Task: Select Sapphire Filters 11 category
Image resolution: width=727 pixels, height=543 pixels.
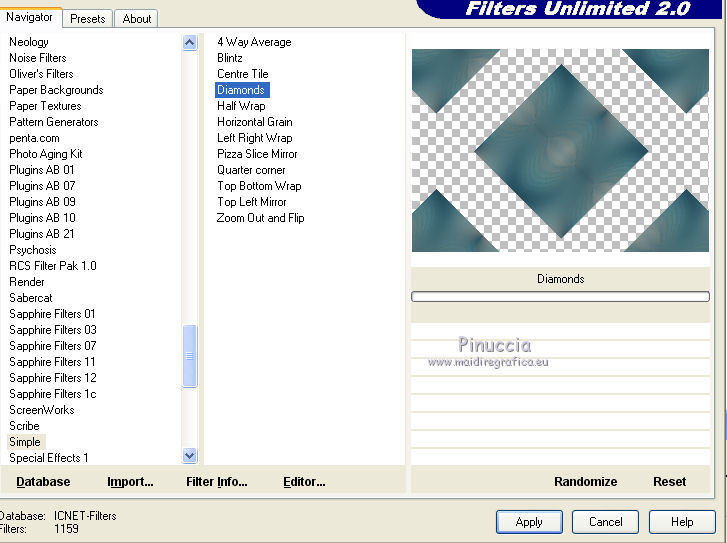Action: tap(52, 362)
